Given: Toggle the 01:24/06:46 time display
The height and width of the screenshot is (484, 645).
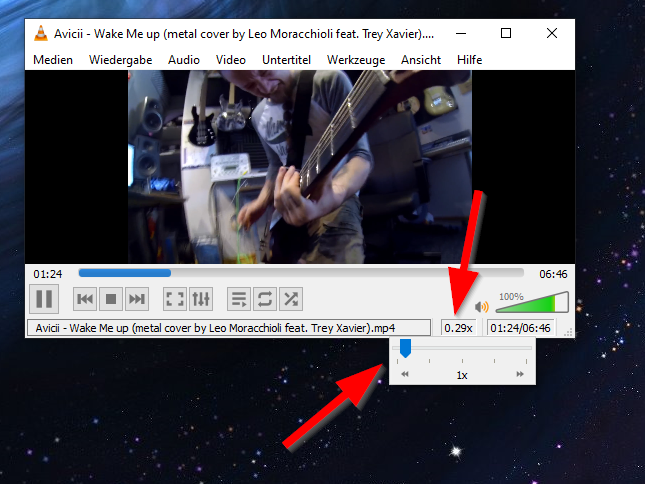Looking at the screenshot, I should 520,328.
